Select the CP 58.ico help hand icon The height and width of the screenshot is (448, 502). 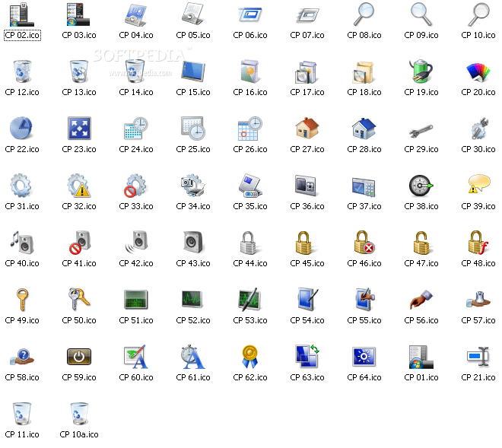22,357
